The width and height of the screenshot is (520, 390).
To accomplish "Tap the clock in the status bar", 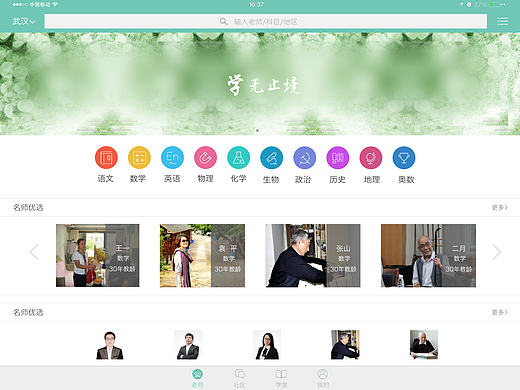I will click(x=256, y=5).
